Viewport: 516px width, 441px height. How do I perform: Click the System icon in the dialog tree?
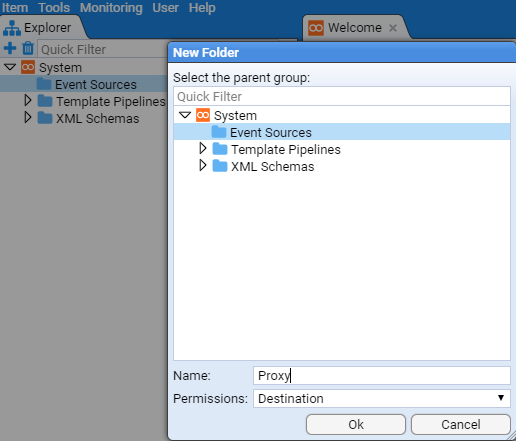click(x=203, y=115)
